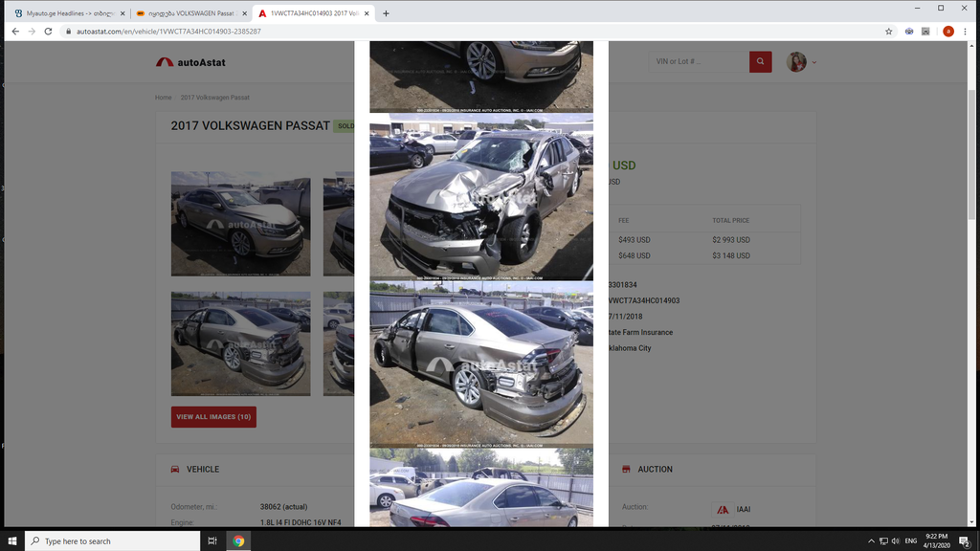Click the address bar URL

point(168,32)
